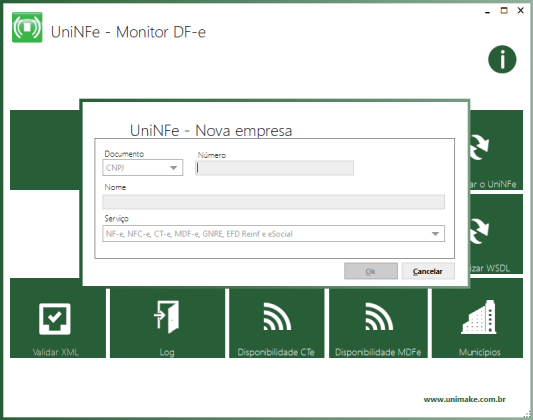Expand the Serviço dropdown arrow
533x420 pixels.
click(x=435, y=234)
